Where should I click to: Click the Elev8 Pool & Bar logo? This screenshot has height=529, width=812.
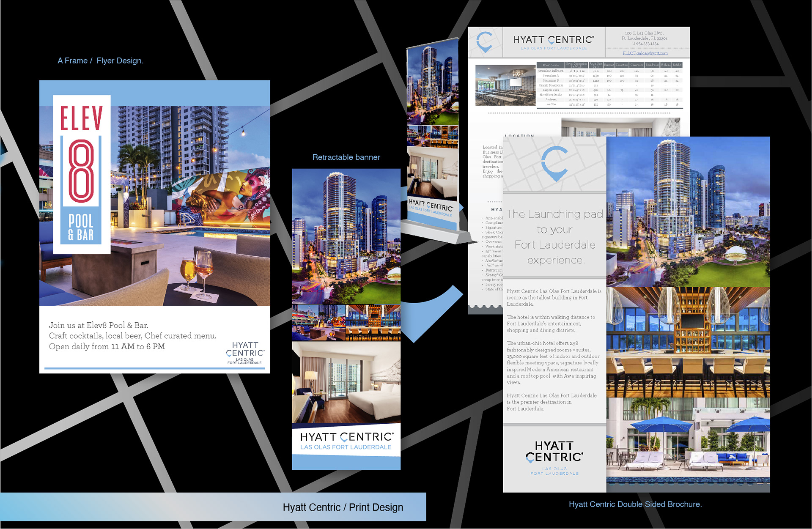point(82,174)
